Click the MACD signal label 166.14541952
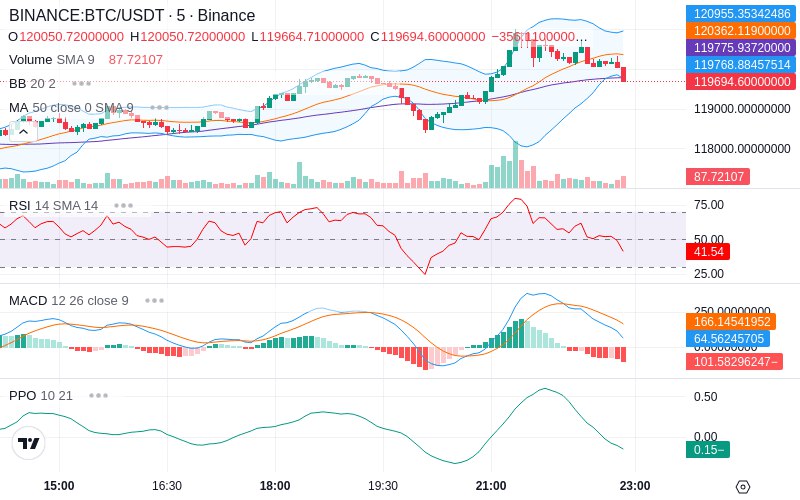Image resolution: width=800 pixels, height=500 pixels. click(731, 322)
